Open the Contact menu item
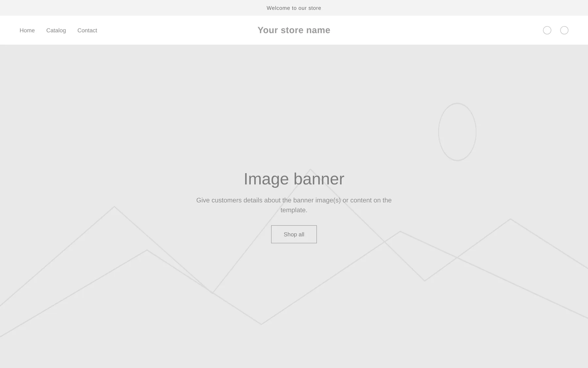Viewport: 588px width, 368px height. (87, 30)
